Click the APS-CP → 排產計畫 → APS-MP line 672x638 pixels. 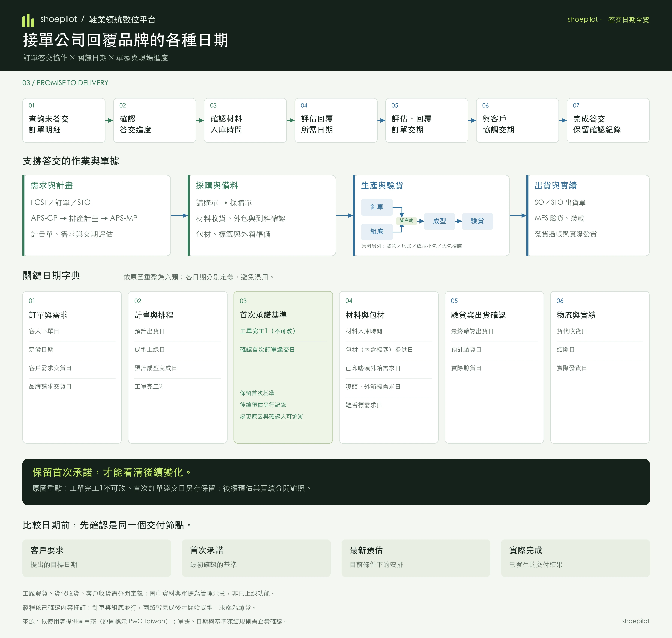click(x=84, y=218)
